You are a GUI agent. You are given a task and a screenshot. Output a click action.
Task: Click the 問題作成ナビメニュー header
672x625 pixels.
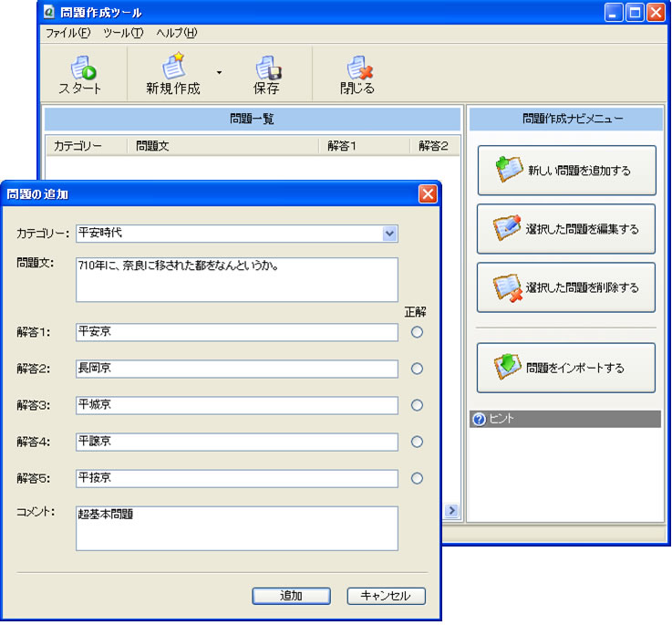coord(566,119)
